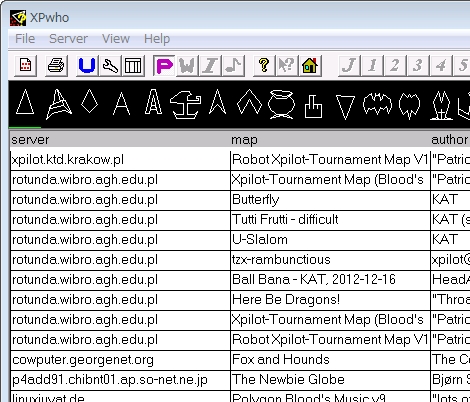470x402 pixels.
Task: Select the Tutti Frutti - difficult cell
Action: pos(330,220)
